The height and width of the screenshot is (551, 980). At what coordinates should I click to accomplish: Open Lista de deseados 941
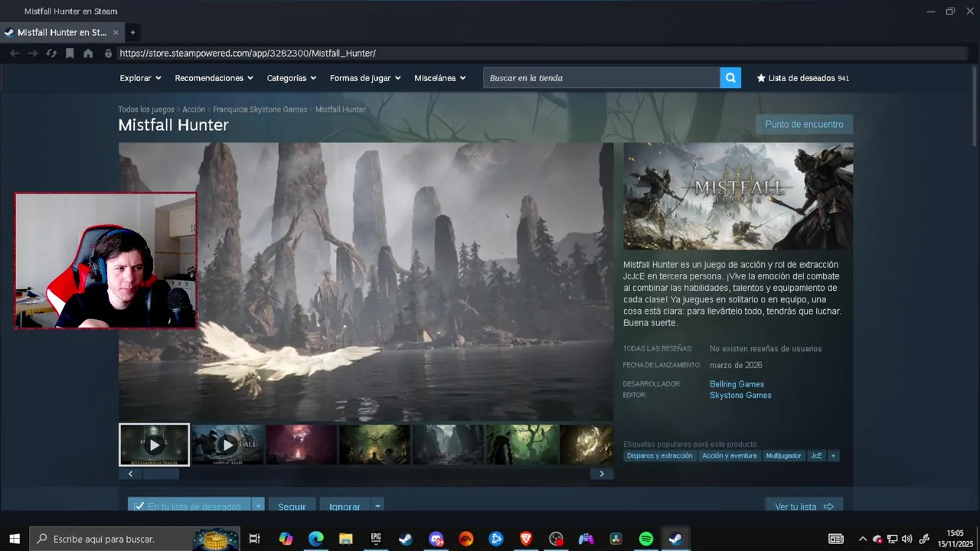point(802,78)
